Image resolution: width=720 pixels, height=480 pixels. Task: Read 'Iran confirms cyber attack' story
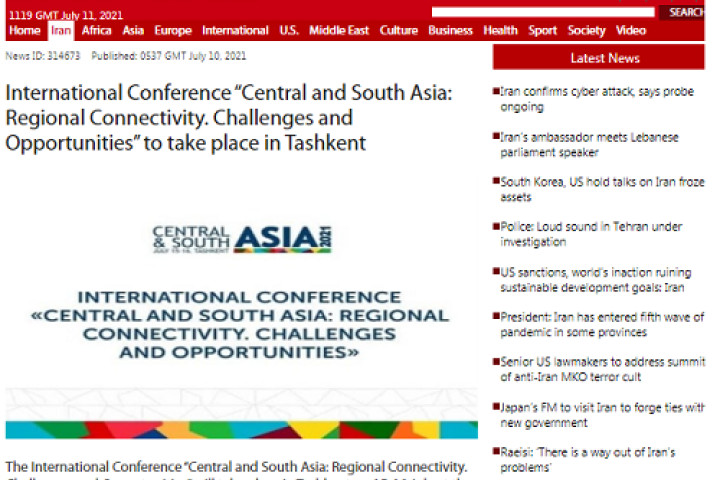point(596,99)
